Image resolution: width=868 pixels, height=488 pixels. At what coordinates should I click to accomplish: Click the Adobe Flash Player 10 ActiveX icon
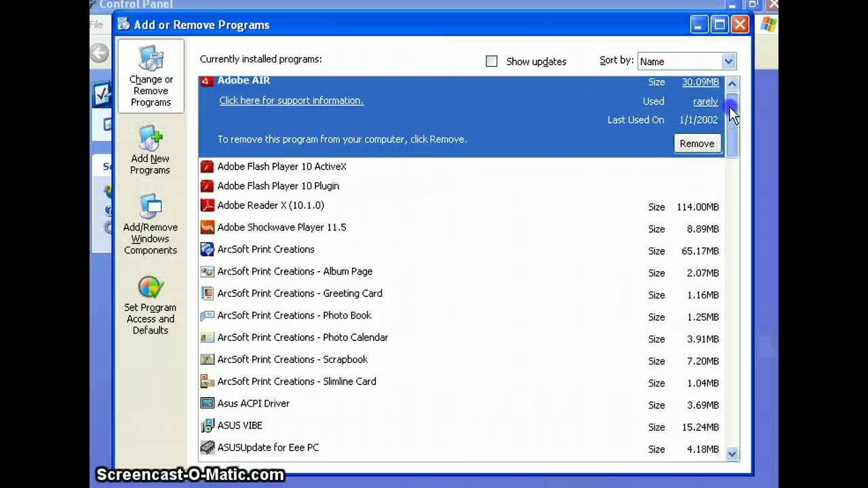[207, 166]
